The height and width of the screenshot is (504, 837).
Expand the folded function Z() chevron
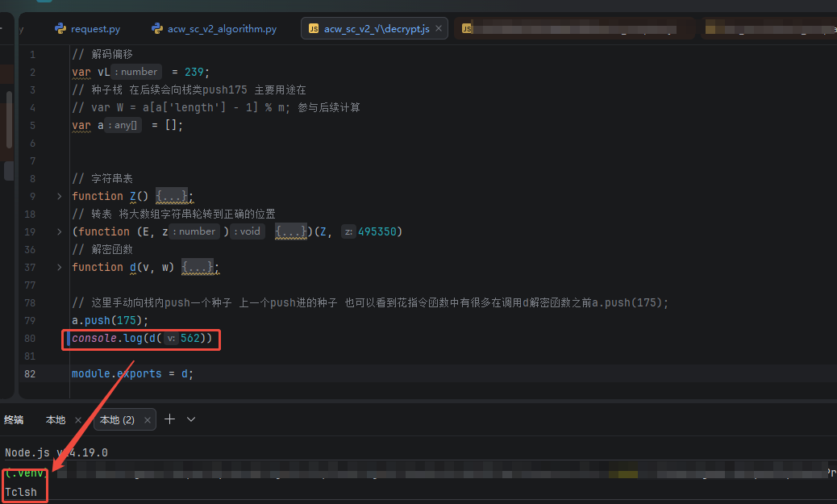pos(59,197)
